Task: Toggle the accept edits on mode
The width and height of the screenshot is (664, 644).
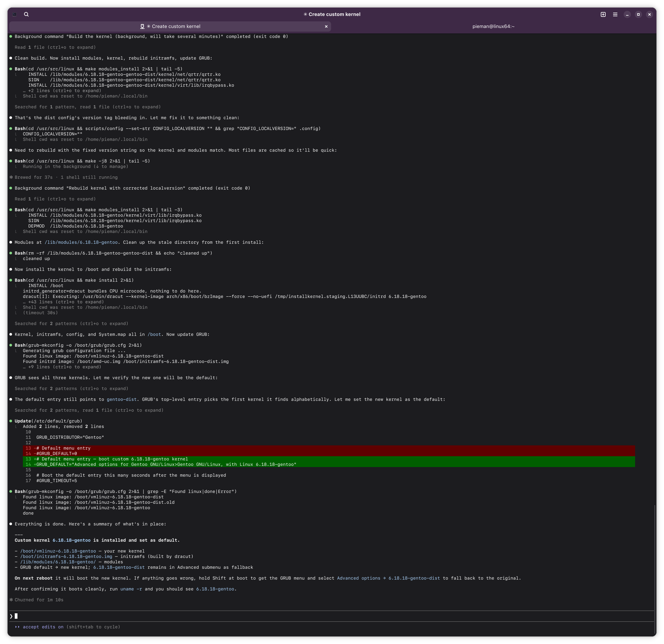Action: pos(43,627)
